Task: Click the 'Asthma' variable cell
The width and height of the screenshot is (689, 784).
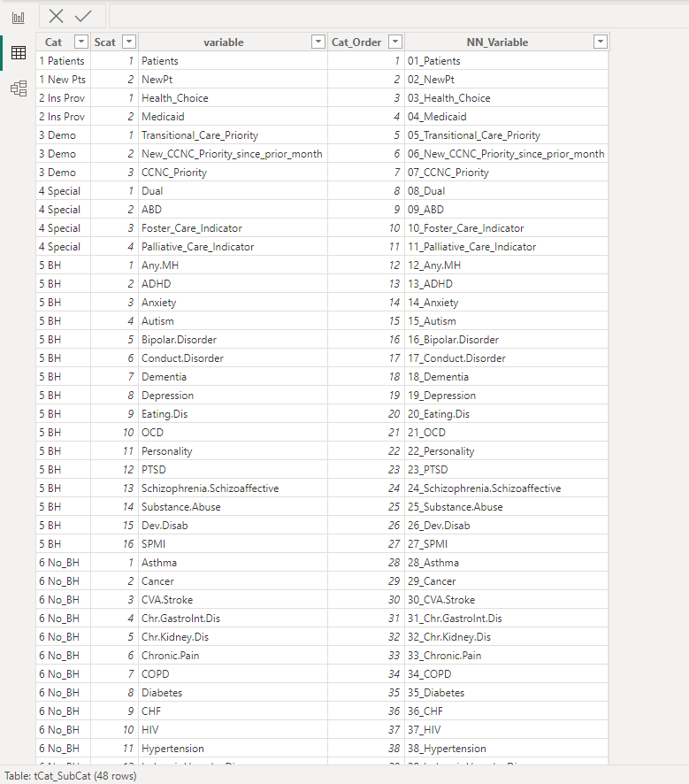Action: (x=233, y=563)
